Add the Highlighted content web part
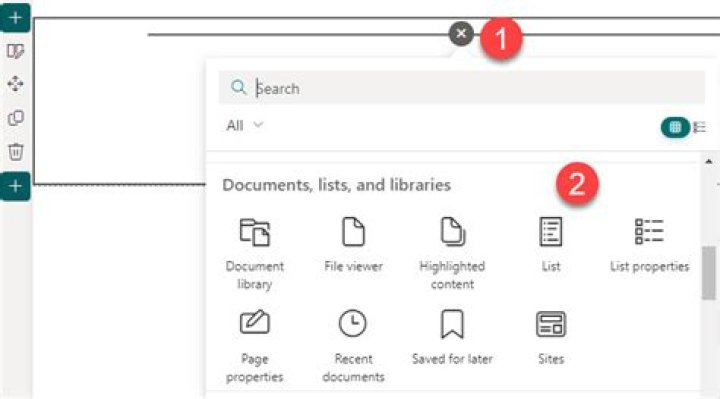This screenshot has height=399, width=720. pyautogui.click(x=452, y=254)
